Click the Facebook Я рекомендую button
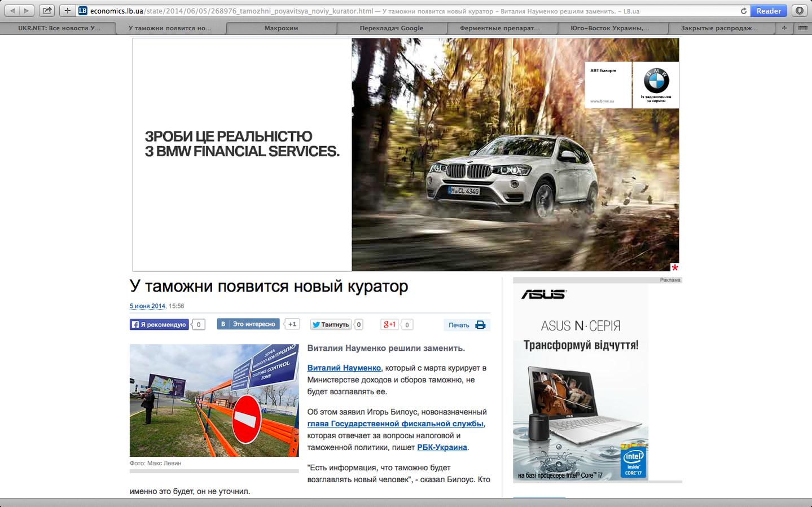 pyautogui.click(x=160, y=324)
